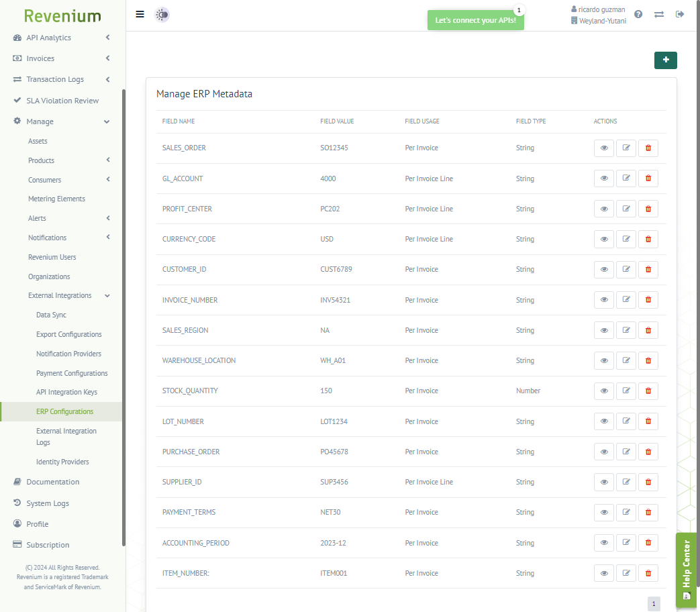Viewport: 700px width, 612px height.
Task: Open the Help Center side tab
Action: pyautogui.click(x=686, y=570)
